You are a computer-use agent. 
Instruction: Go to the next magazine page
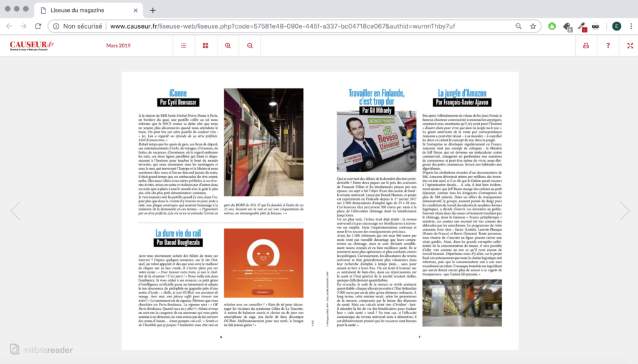624,210
